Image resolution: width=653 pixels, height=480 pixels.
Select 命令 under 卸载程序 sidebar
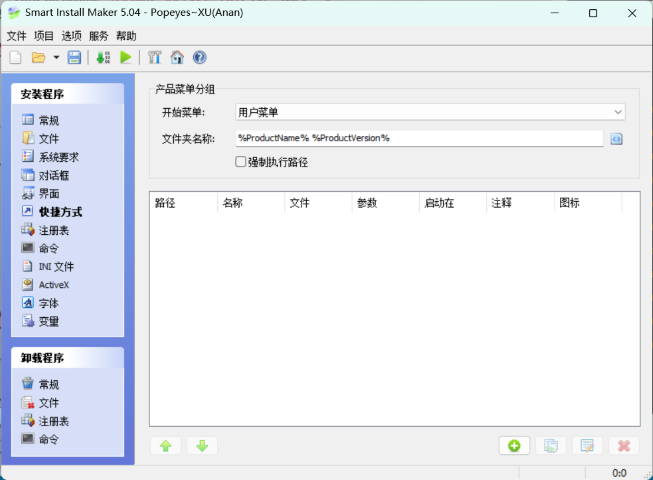(x=48, y=439)
